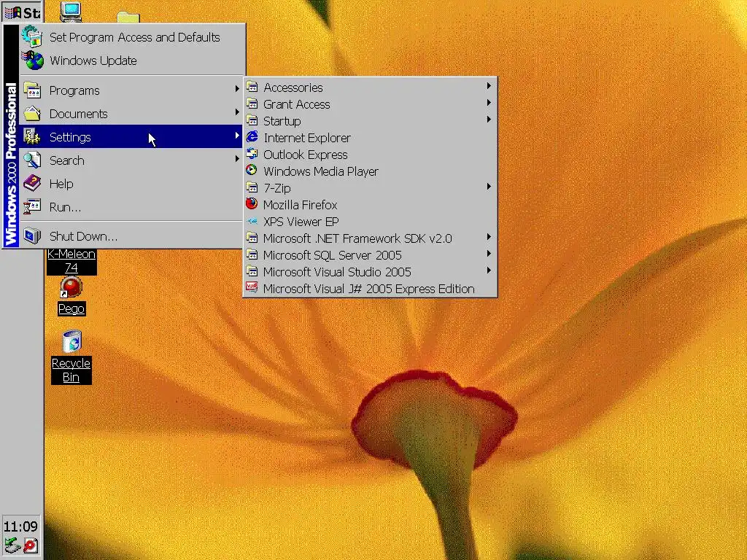The image size is (747, 560).
Task: Click the network tray icon under the clock
Action: coord(12,545)
